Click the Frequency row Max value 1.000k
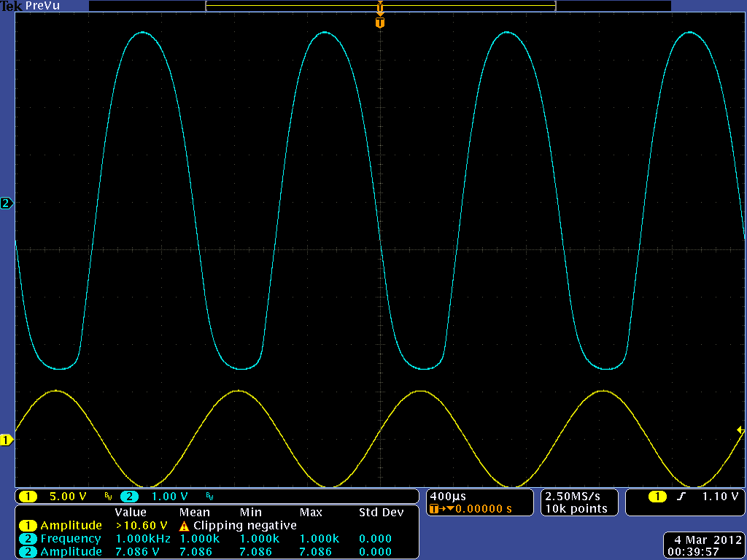 pos(320,539)
